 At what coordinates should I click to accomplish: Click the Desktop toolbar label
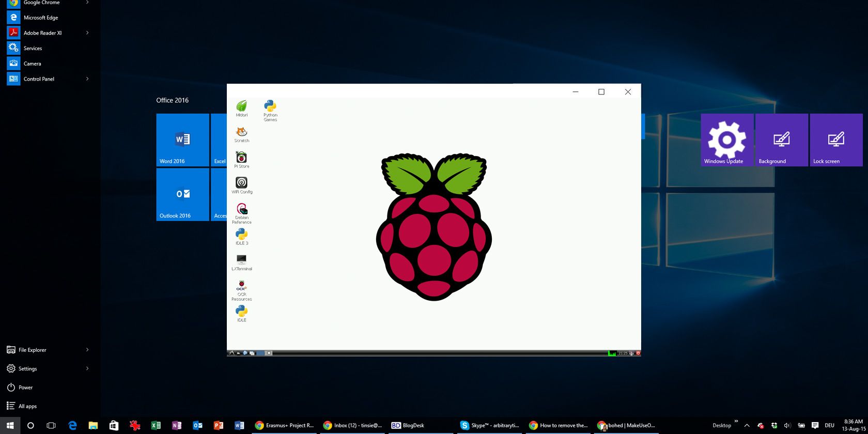(722, 426)
